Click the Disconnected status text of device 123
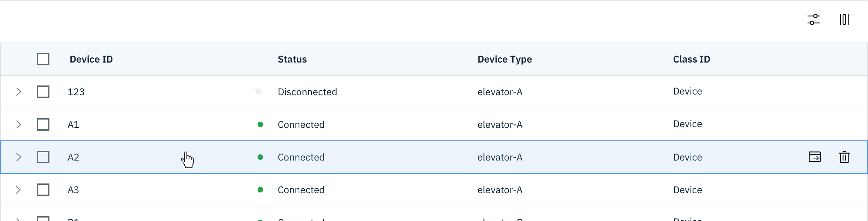868x221 pixels. tap(307, 92)
